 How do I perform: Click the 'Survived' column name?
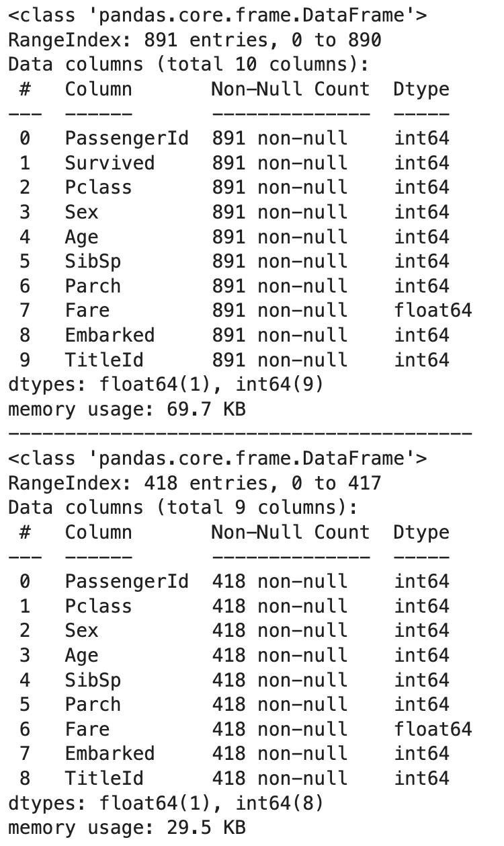(110, 163)
